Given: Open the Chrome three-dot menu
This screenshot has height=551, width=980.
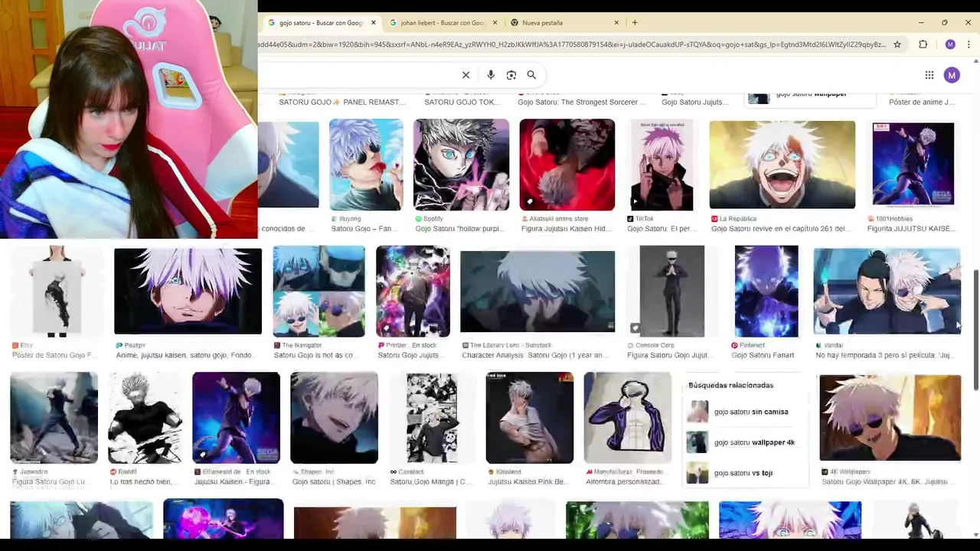Looking at the screenshot, I should (969, 44).
